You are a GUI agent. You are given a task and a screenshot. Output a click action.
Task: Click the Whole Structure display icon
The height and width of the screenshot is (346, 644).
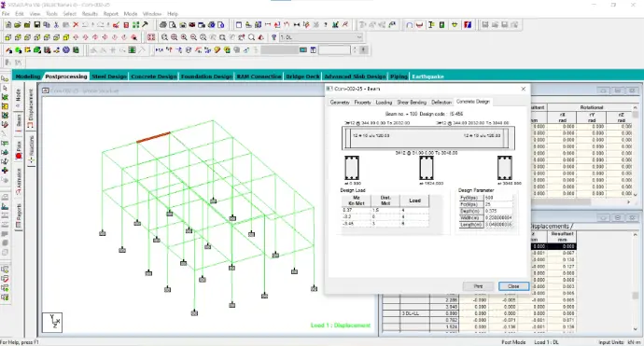pyautogui.click(x=151, y=37)
